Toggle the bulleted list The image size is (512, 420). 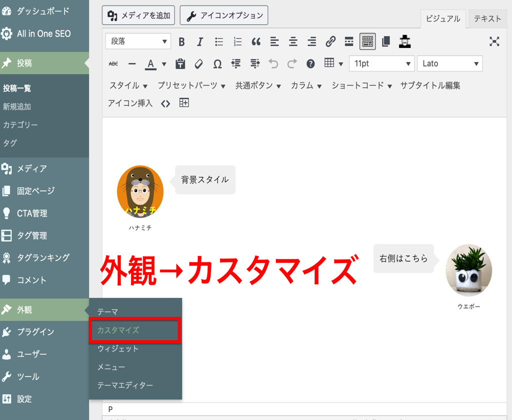tap(219, 42)
